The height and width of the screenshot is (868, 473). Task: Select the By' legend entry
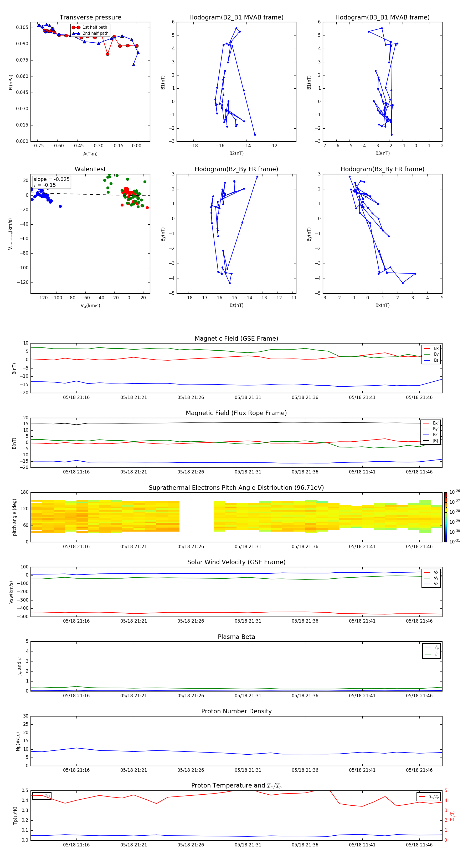[x=431, y=429]
